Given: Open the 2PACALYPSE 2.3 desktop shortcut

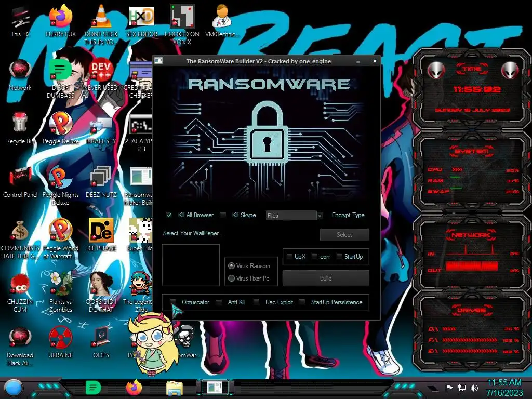Looking at the screenshot, I should 140,133.
